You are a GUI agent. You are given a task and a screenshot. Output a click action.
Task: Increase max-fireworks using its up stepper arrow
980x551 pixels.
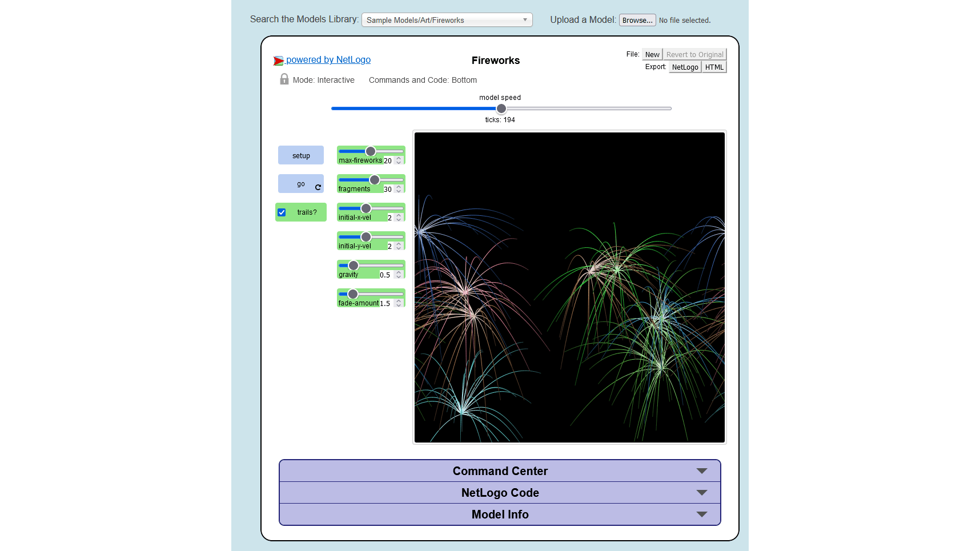coord(399,158)
